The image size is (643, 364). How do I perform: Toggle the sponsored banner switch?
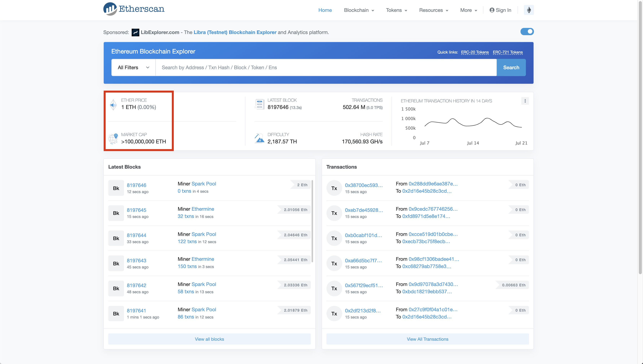527,32
